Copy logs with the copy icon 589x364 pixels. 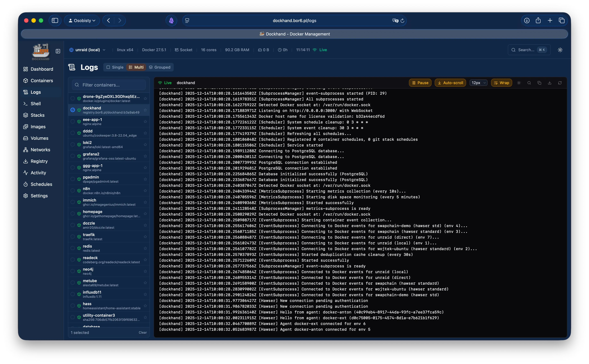539,83
